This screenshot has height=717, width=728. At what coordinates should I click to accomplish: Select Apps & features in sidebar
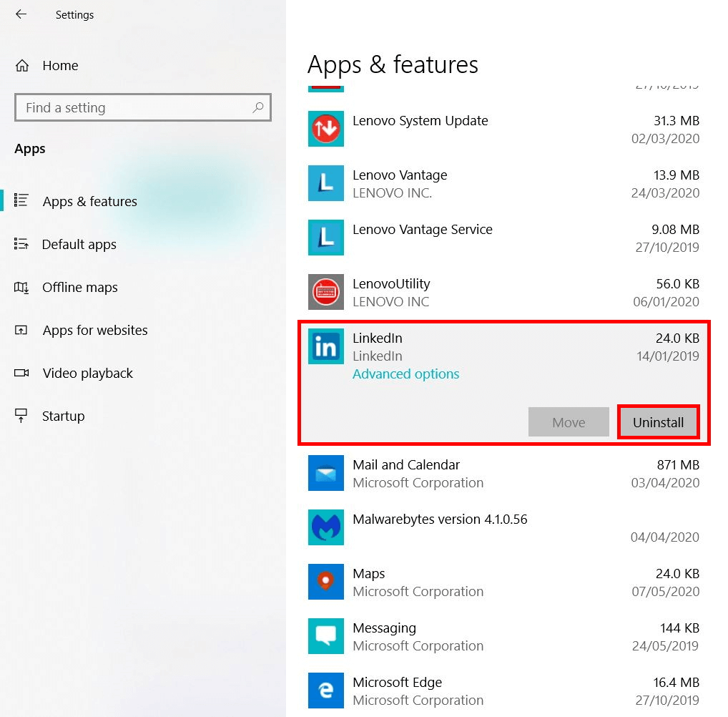point(89,201)
